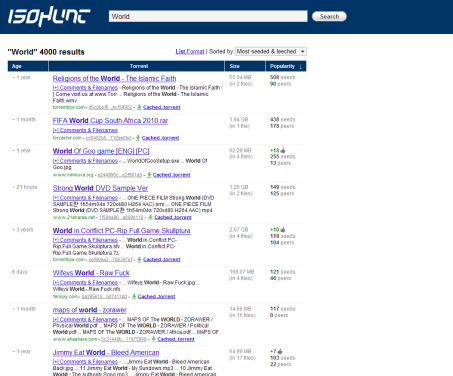Open hash link beside www.21shares.net
Screen dimensions: 453x376
(x=121, y=217)
